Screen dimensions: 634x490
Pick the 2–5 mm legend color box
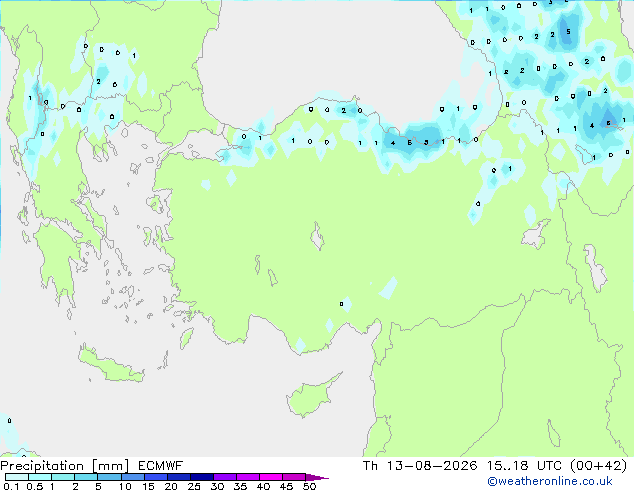click(86, 477)
